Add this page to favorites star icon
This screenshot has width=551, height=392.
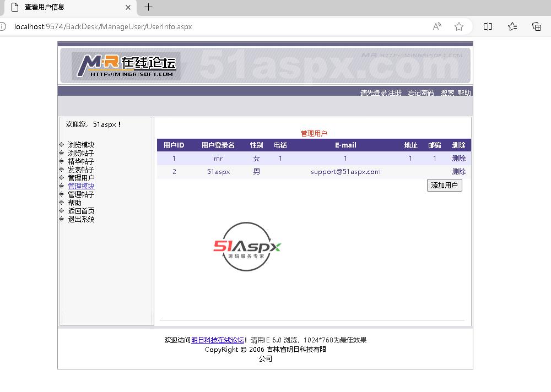click(458, 26)
